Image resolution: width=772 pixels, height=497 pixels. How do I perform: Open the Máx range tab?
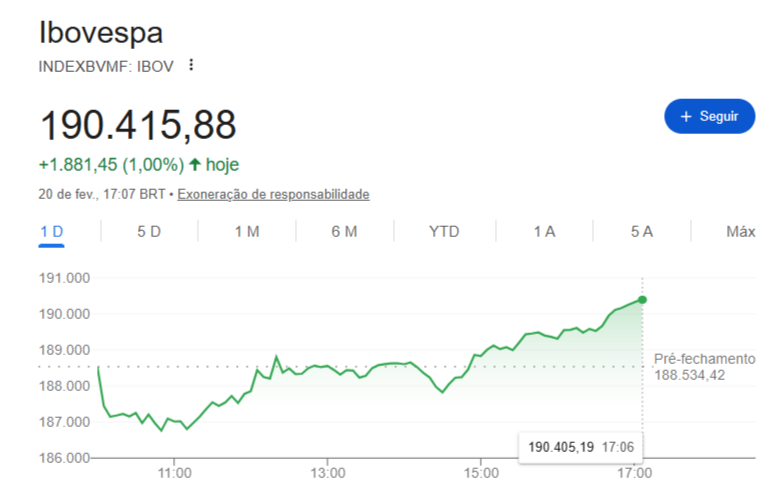(740, 232)
